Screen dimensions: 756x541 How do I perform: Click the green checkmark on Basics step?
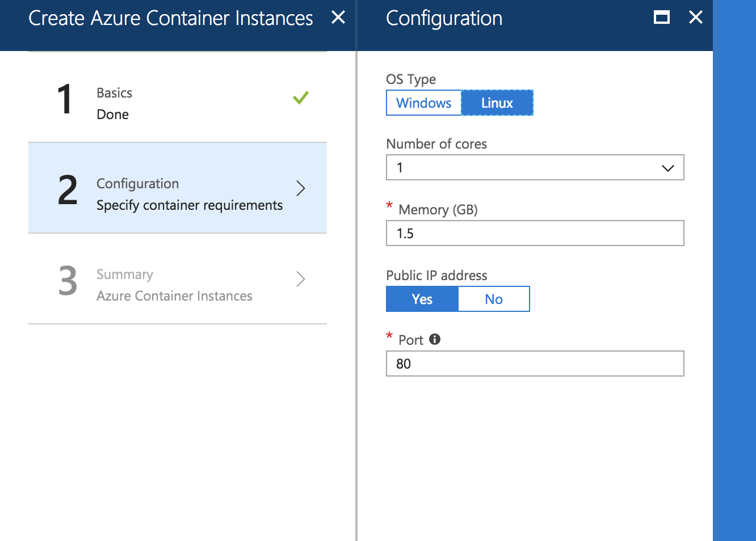pyautogui.click(x=301, y=98)
